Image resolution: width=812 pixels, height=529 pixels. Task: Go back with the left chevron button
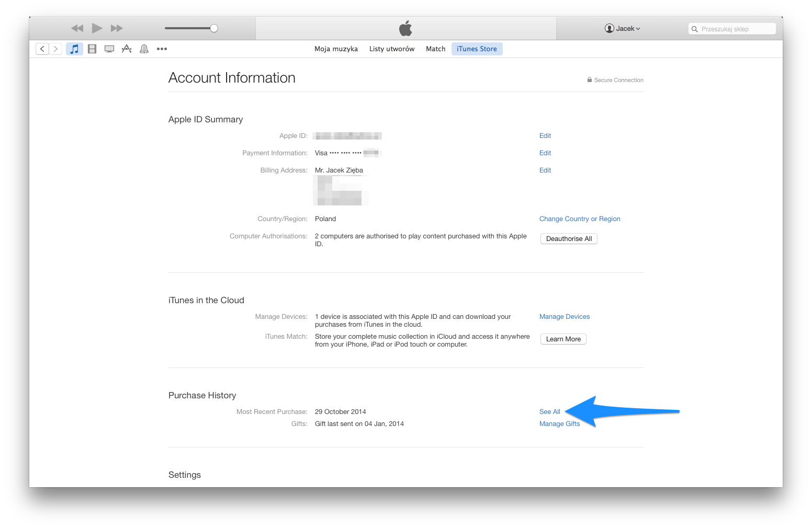tap(42, 49)
